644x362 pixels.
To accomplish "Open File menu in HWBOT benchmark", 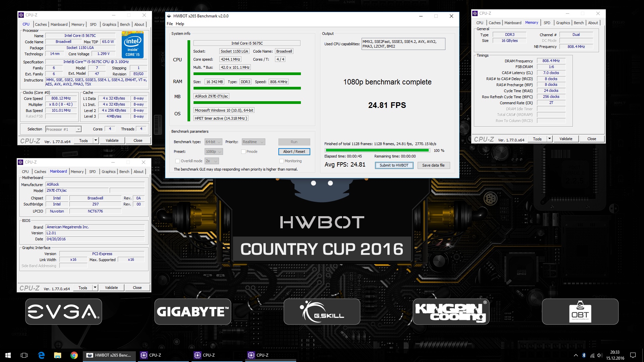I will (x=170, y=24).
